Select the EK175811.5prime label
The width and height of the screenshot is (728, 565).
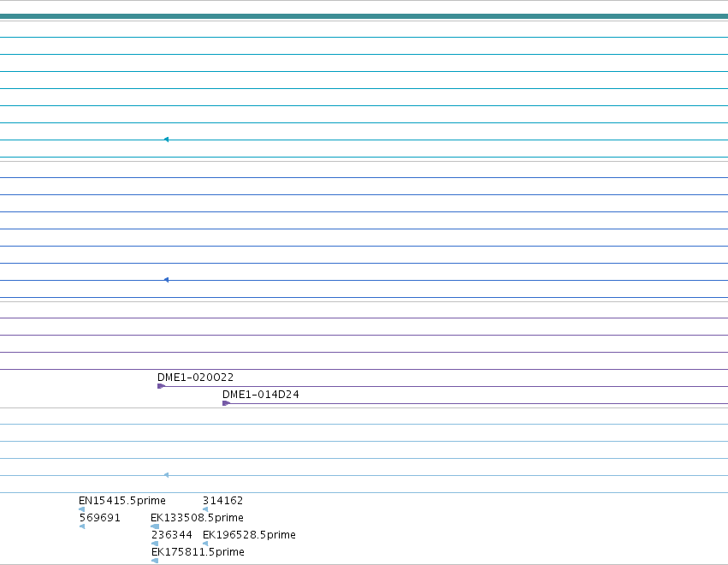click(x=198, y=552)
